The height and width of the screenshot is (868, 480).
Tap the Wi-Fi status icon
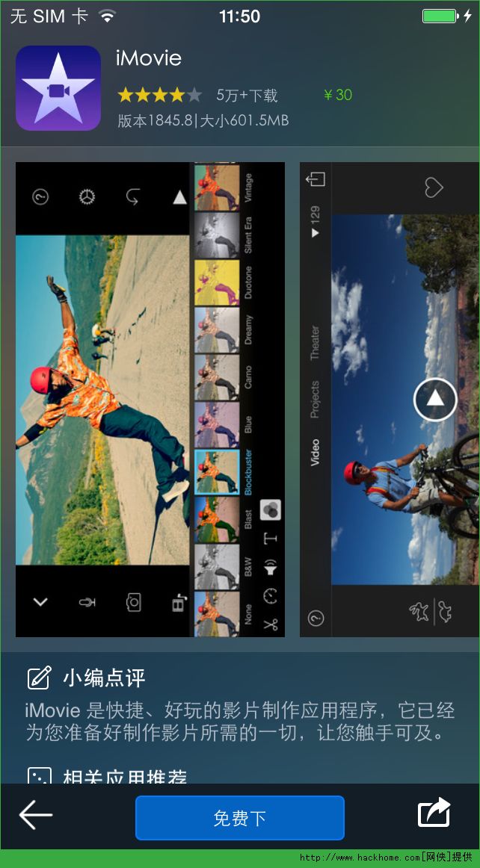[x=108, y=16]
